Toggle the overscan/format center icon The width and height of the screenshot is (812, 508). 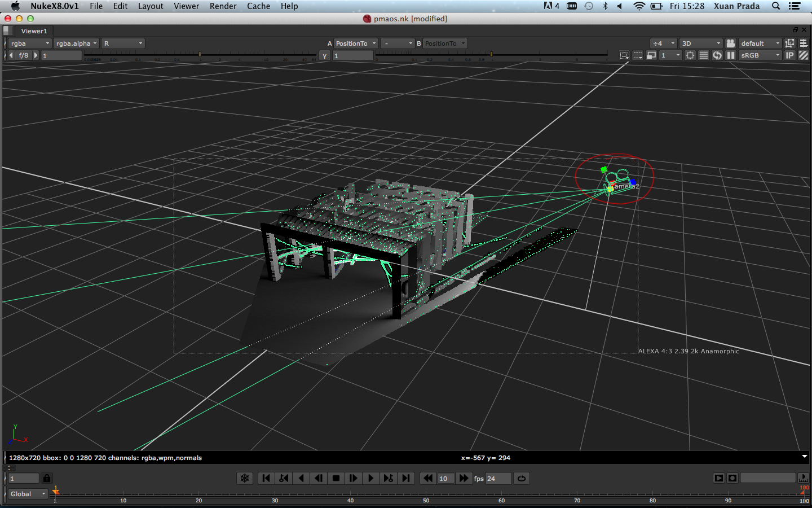pos(690,55)
